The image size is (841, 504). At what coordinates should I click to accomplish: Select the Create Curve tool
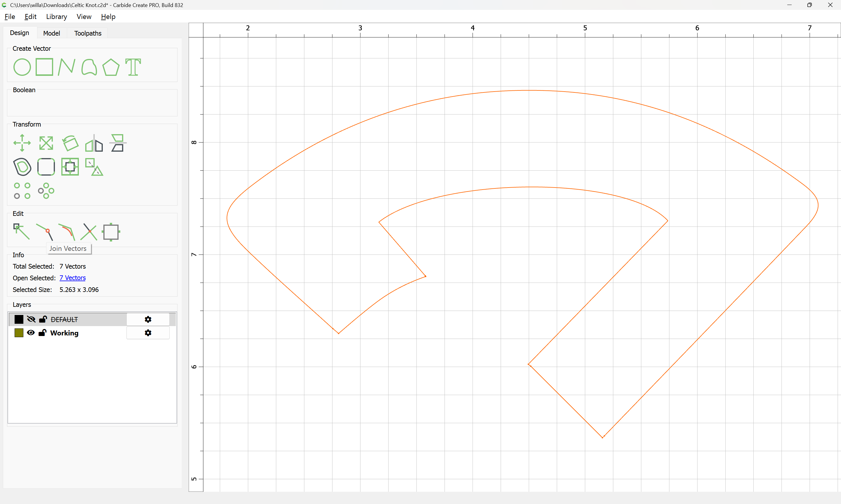(89, 67)
